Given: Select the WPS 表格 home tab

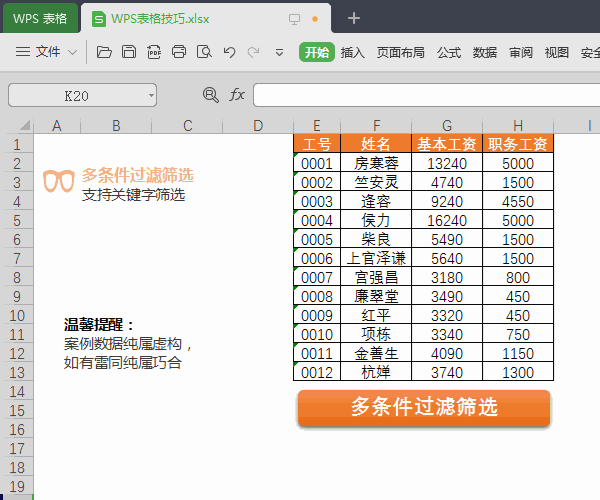Looking at the screenshot, I should pyautogui.click(x=40, y=18).
